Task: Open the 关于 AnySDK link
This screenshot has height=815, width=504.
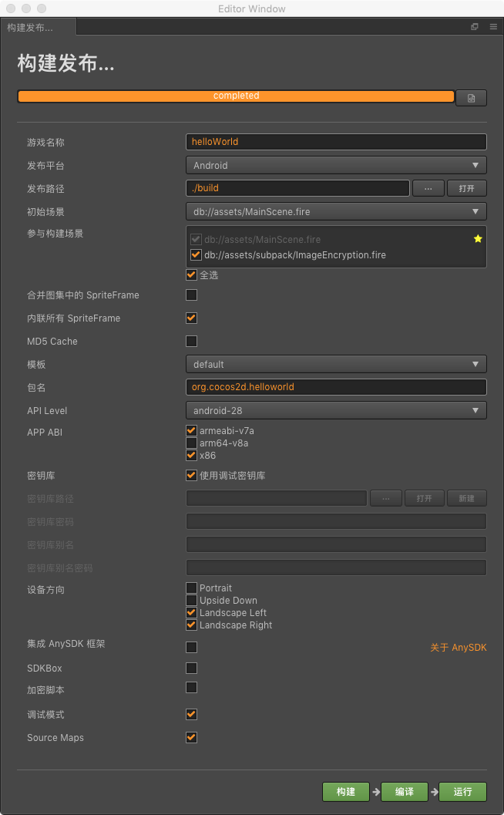Action: (458, 648)
